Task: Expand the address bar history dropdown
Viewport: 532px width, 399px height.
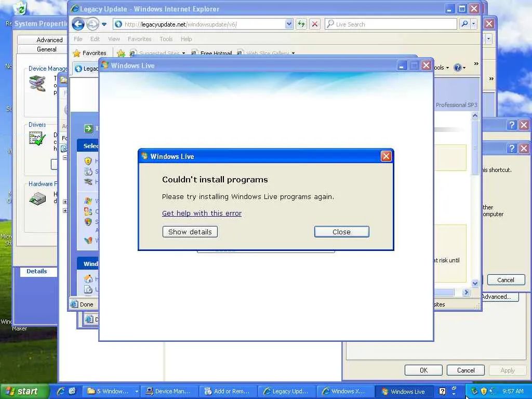Action: click(289, 24)
